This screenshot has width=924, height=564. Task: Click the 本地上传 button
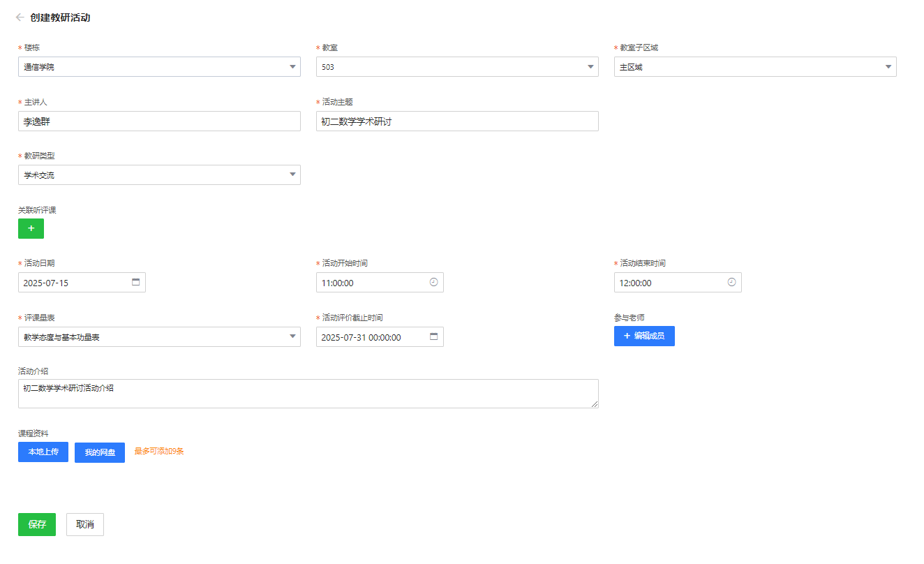(43, 452)
